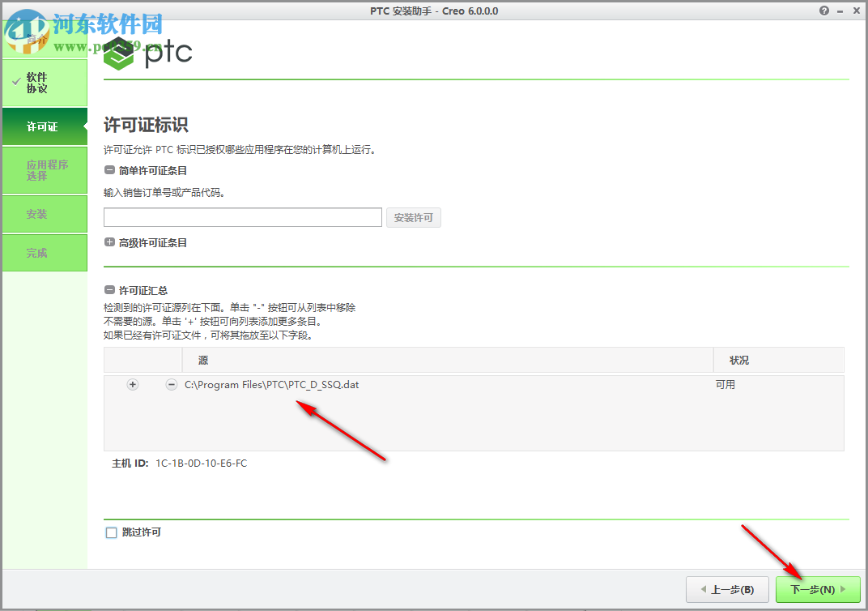
Task: Enable the 跳过许可 checkbox
Action: 111,532
